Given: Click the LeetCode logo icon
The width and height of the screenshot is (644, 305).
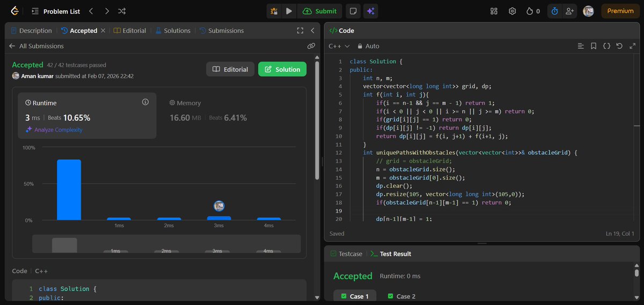Looking at the screenshot, I should pos(14,11).
